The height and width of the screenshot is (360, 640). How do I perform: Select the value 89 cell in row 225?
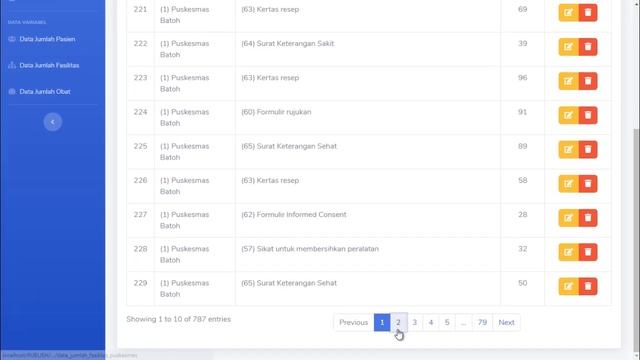tap(522, 152)
